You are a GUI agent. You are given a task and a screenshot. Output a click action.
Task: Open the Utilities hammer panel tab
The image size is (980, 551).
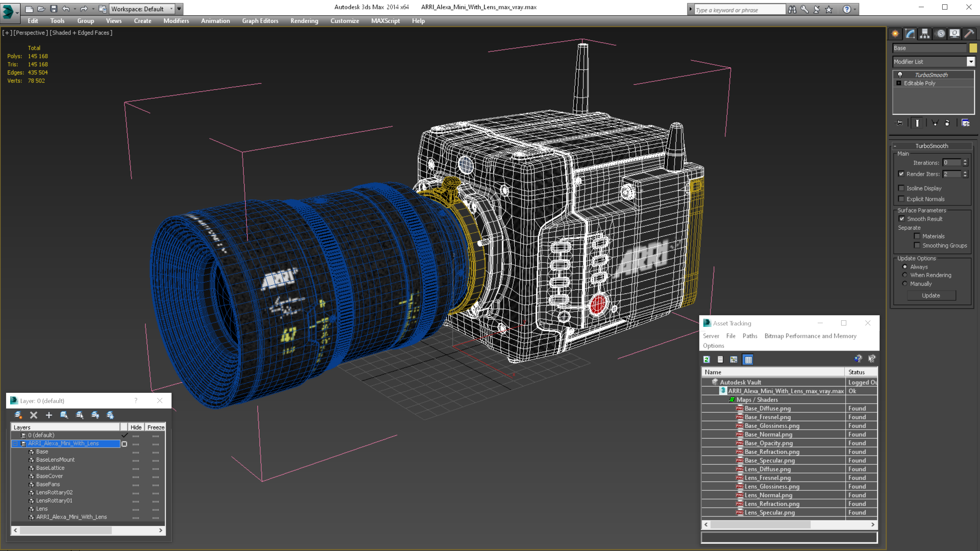point(969,34)
